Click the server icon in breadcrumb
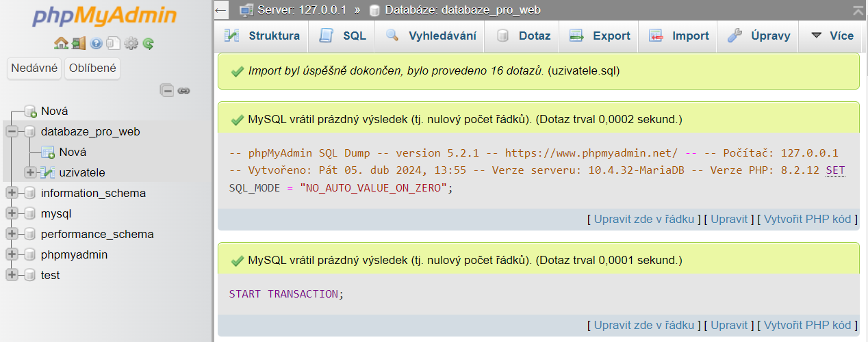Screen dimensions: 868x342 coord(246,10)
